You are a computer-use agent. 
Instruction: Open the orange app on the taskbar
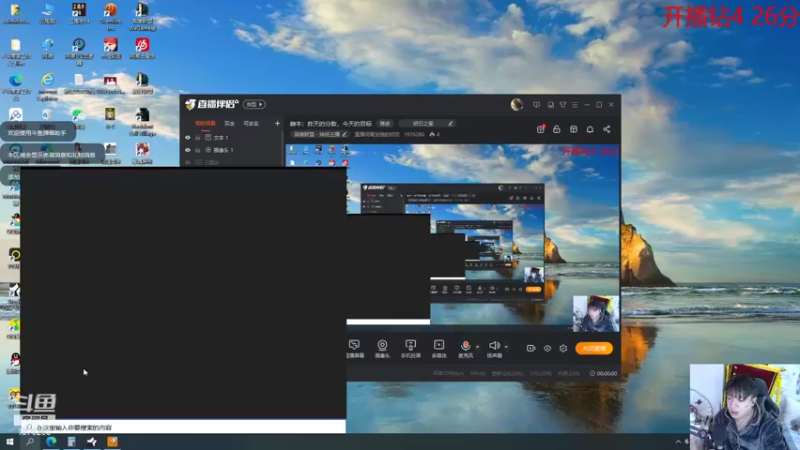tap(112, 441)
